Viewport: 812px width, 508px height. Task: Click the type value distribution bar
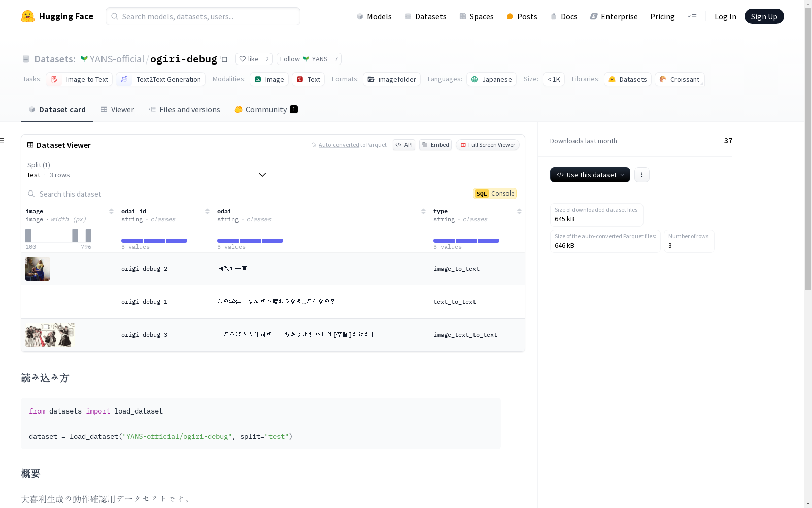tap(466, 241)
